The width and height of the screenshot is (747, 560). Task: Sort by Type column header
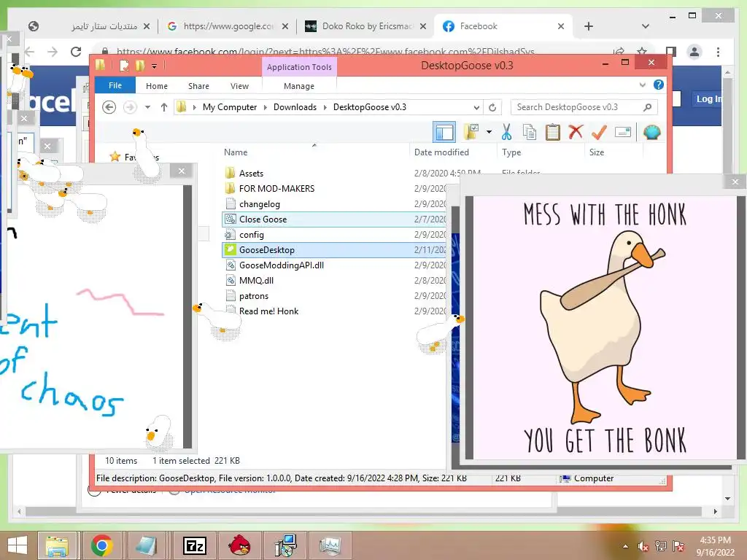click(x=511, y=152)
